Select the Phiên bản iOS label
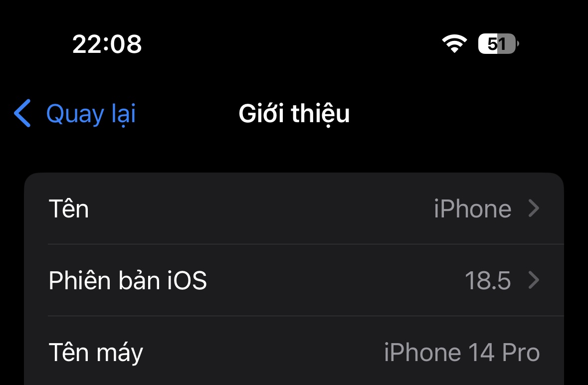This screenshot has width=588, height=385. (128, 280)
